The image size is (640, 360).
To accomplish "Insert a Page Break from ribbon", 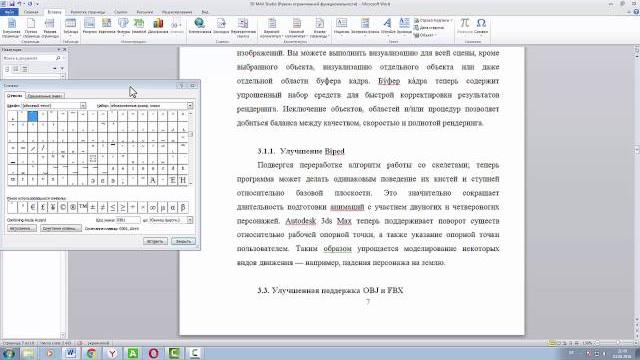I will (x=50, y=28).
